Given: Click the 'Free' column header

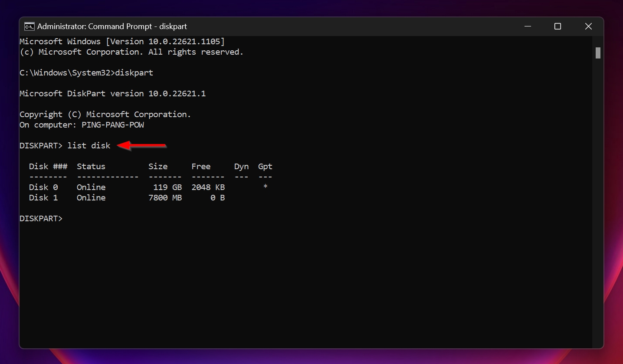Looking at the screenshot, I should point(201,167).
